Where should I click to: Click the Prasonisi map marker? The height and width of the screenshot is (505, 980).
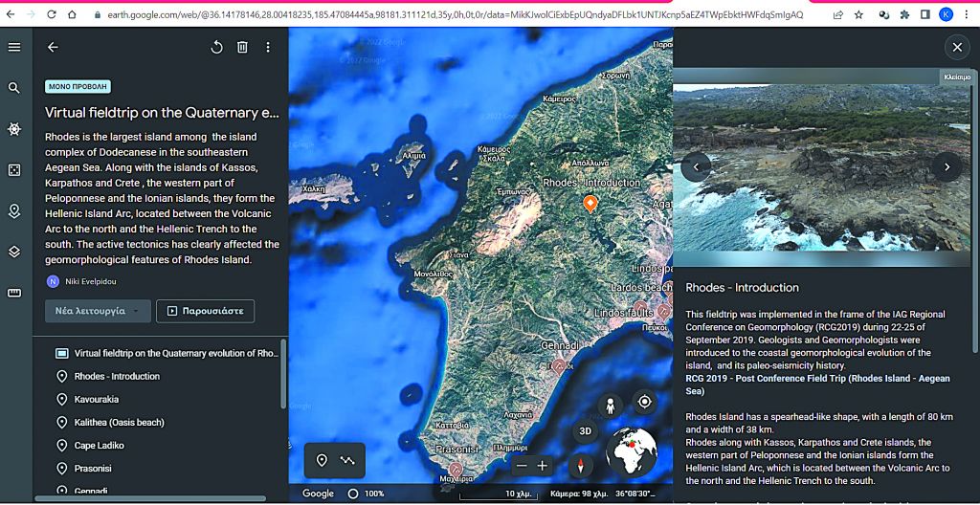click(x=457, y=469)
